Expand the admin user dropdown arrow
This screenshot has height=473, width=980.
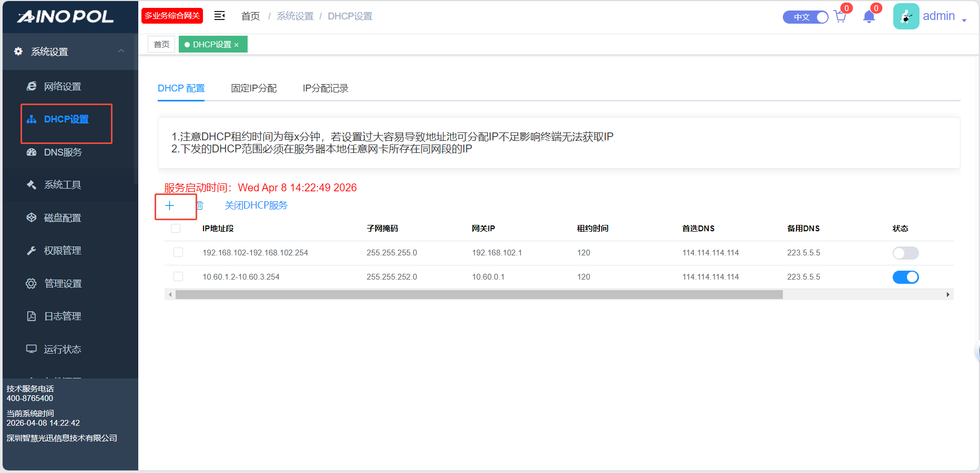click(x=964, y=20)
